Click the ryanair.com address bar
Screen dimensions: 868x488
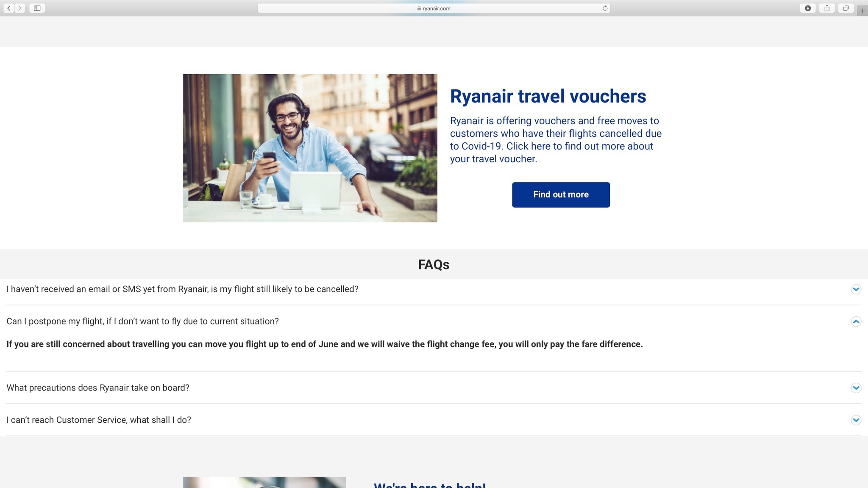coord(434,8)
